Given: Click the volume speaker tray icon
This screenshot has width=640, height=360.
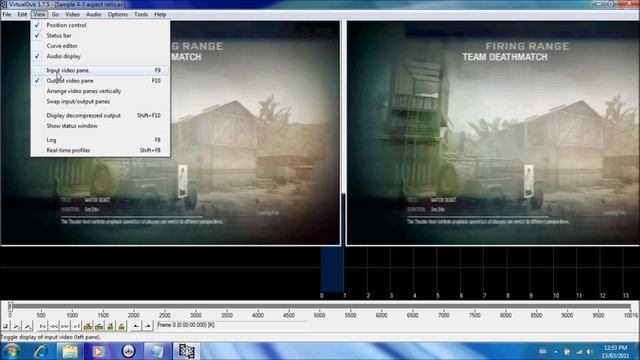Looking at the screenshot, I should tap(589, 351).
